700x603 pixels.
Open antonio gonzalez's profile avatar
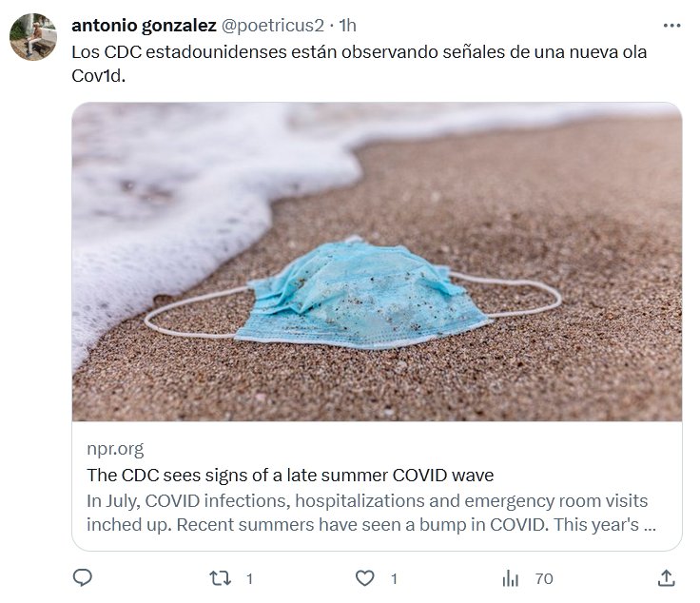33,36
